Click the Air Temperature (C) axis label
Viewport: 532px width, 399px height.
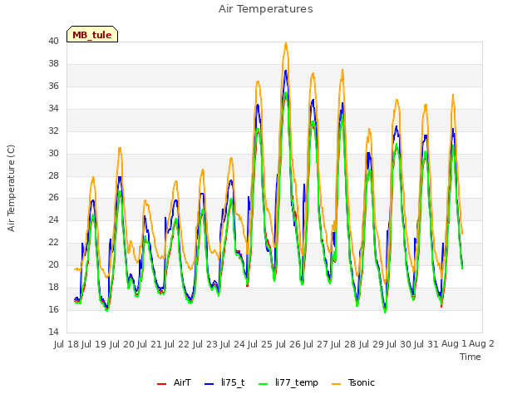click(11, 188)
